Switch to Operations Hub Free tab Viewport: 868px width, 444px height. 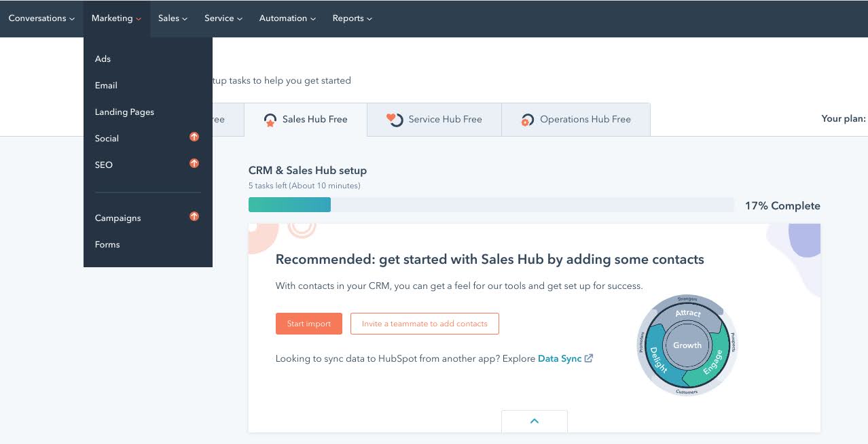(576, 120)
